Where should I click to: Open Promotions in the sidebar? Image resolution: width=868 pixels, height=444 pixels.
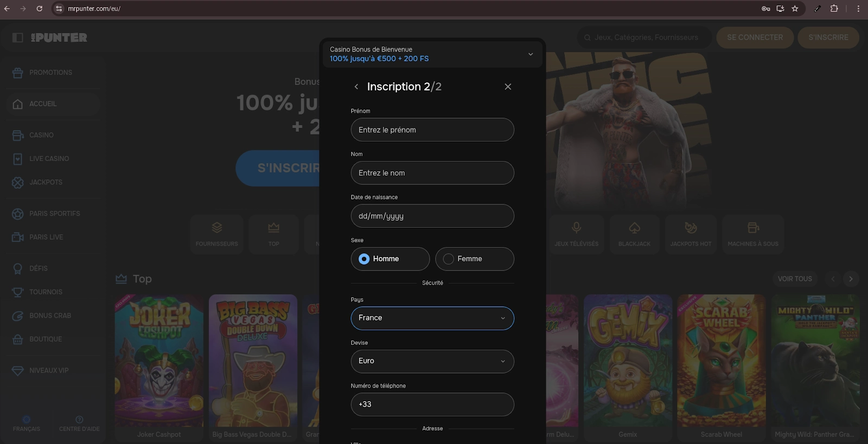[50, 73]
